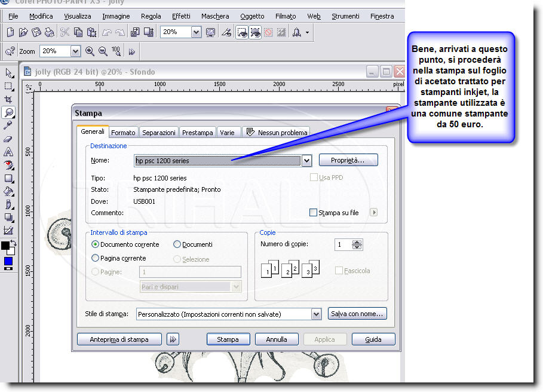The image size is (543, 392).
Task: Toggle the Show mask marquee icon
Action: click(x=242, y=32)
